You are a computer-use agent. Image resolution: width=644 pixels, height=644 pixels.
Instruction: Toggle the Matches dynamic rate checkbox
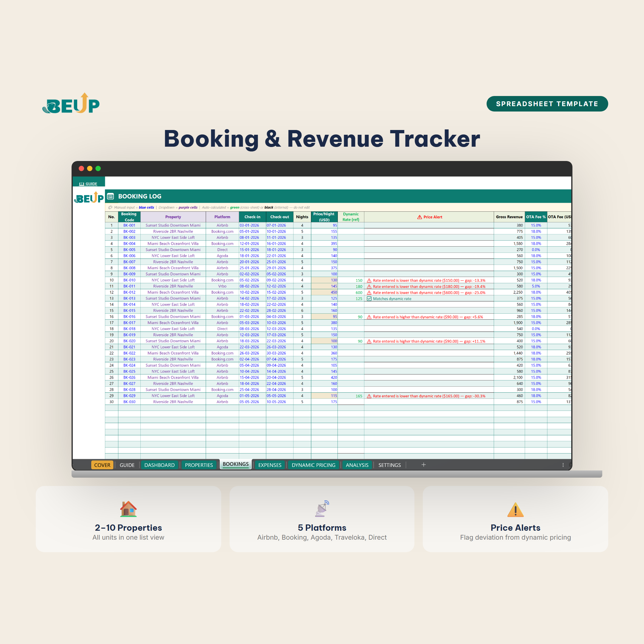(x=369, y=299)
